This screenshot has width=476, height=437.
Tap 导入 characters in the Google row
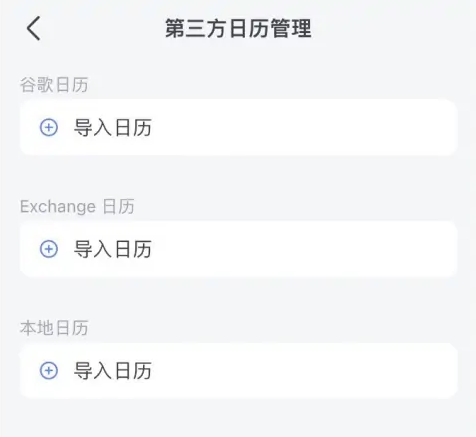93,127
